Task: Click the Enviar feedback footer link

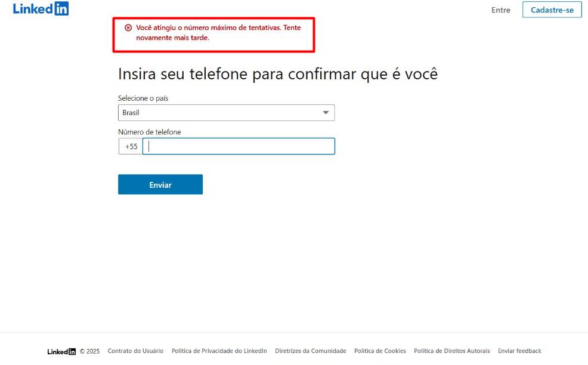Action: click(519, 351)
